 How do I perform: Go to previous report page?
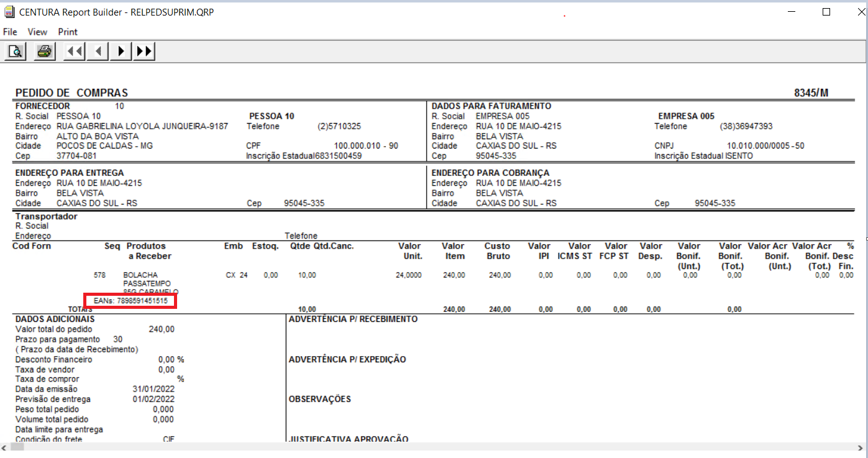tap(98, 52)
